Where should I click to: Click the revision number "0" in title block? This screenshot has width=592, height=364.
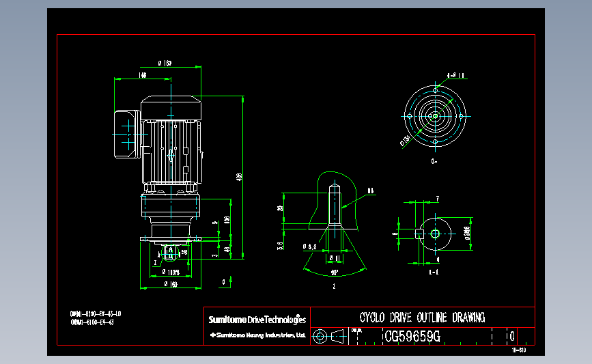click(512, 336)
